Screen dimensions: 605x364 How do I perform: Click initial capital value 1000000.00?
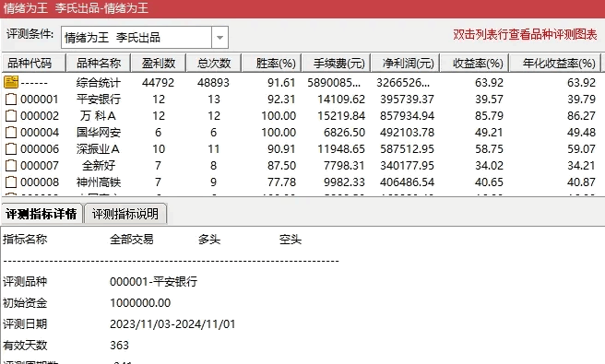(x=140, y=302)
